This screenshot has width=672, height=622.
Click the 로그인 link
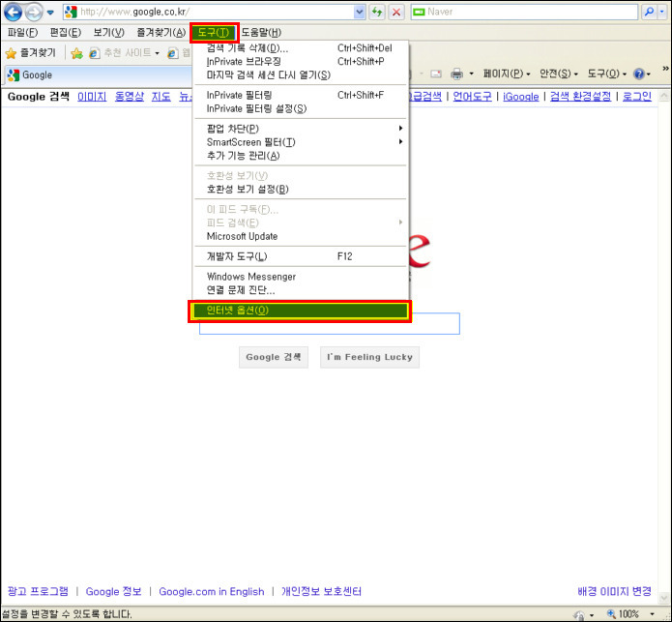[637, 97]
